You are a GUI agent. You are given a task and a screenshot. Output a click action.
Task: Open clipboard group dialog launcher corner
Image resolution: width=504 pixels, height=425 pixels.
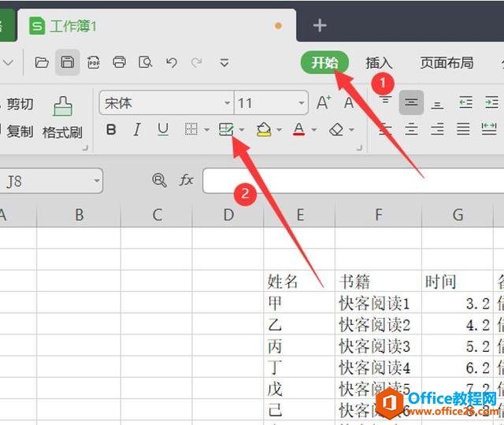point(85,148)
